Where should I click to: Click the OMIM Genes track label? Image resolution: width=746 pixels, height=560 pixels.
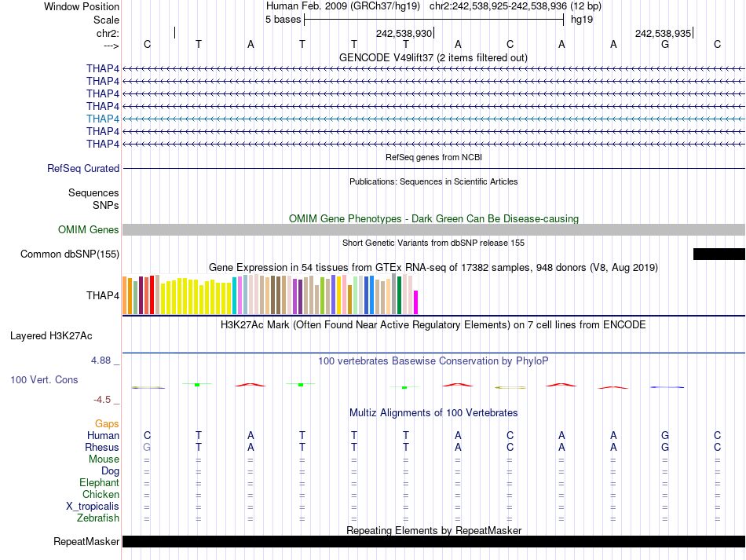point(89,229)
